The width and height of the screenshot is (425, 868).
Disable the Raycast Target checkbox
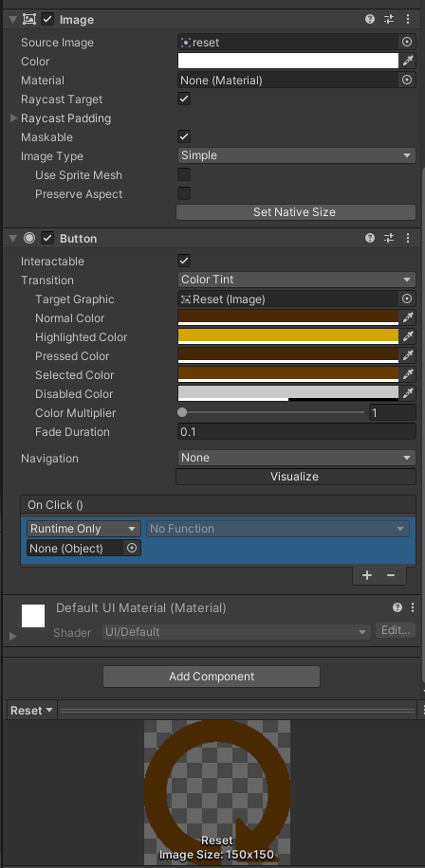184,99
